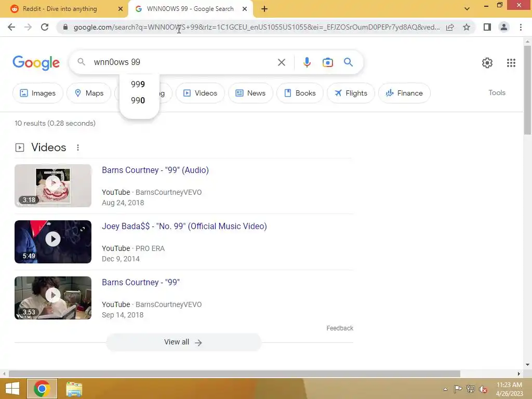The height and width of the screenshot is (399, 532).
Task: Click View all videos button
Action: click(x=183, y=342)
